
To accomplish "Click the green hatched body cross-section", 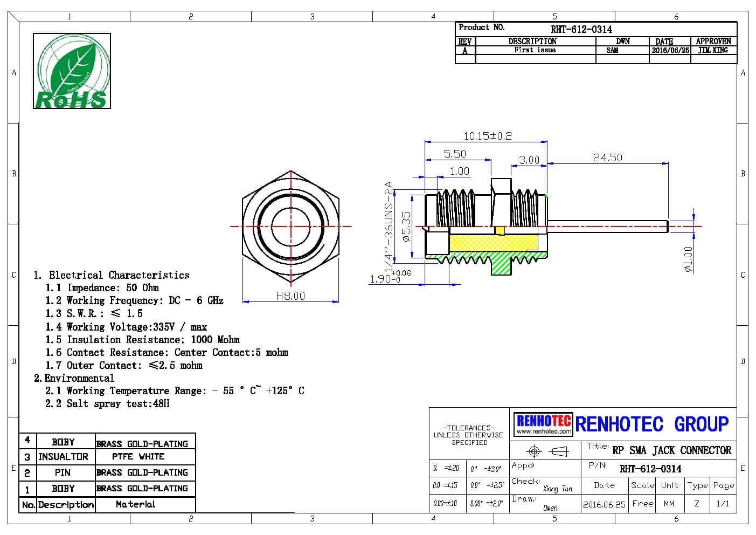I will click(x=501, y=265).
